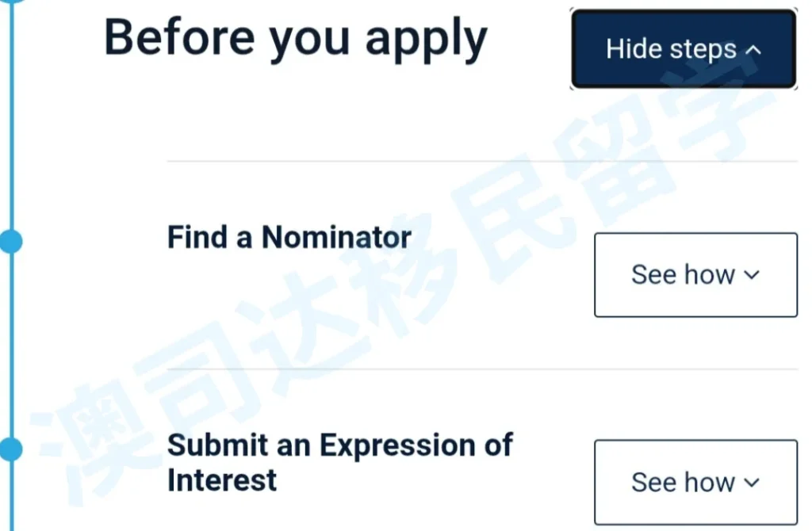Click the Hide steps text label
The image size is (812, 531).
(x=671, y=50)
